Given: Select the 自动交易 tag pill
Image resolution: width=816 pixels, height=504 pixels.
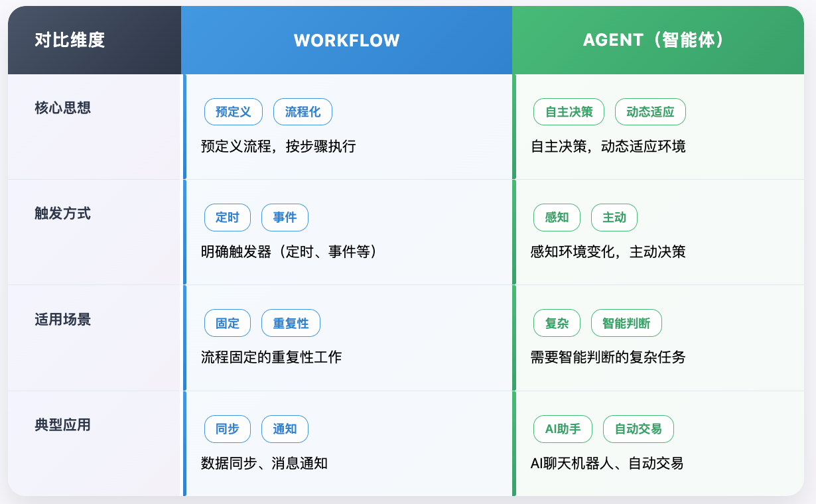Looking at the screenshot, I should click(638, 429).
